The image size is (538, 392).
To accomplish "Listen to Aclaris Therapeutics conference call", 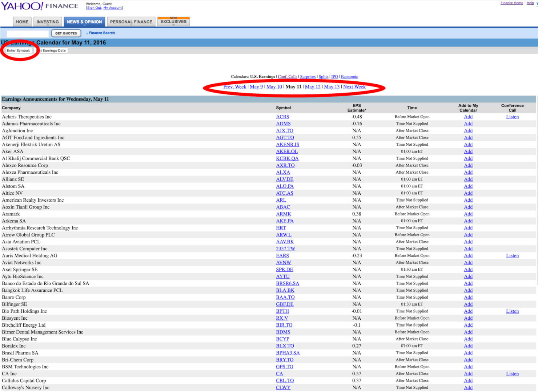I will (x=512, y=117).
